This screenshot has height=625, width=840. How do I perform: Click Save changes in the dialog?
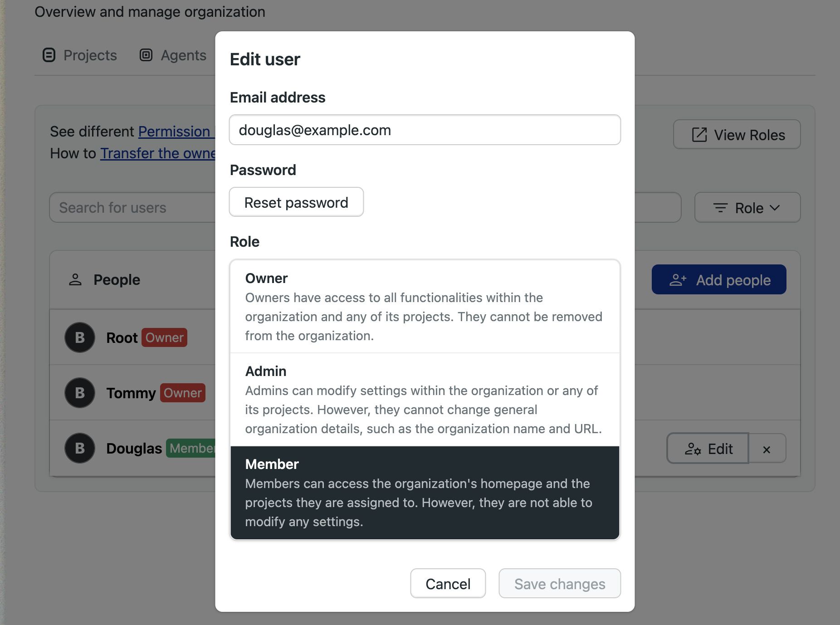pyautogui.click(x=560, y=584)
